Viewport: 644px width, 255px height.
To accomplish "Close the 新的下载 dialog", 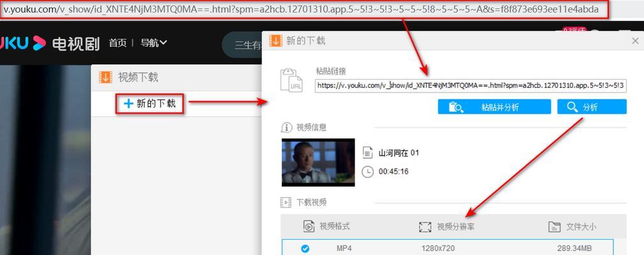I will click(x=635, y=41).
